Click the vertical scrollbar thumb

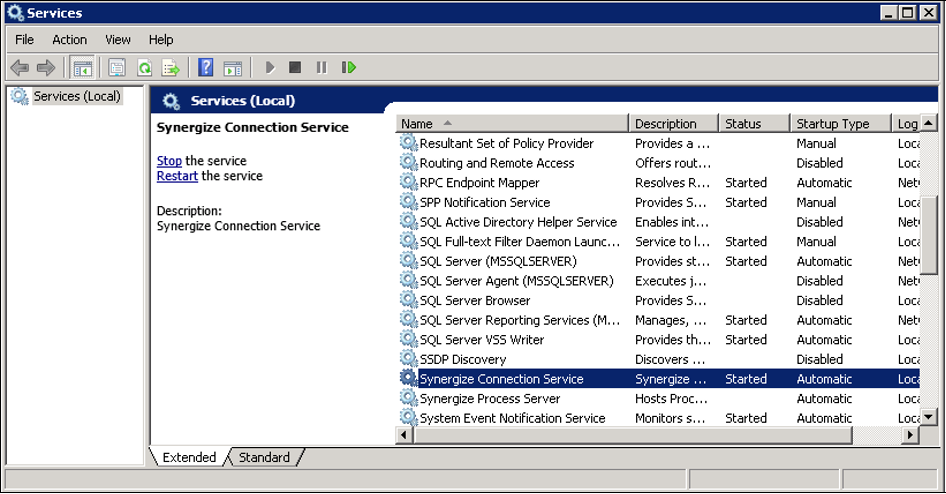929,235
